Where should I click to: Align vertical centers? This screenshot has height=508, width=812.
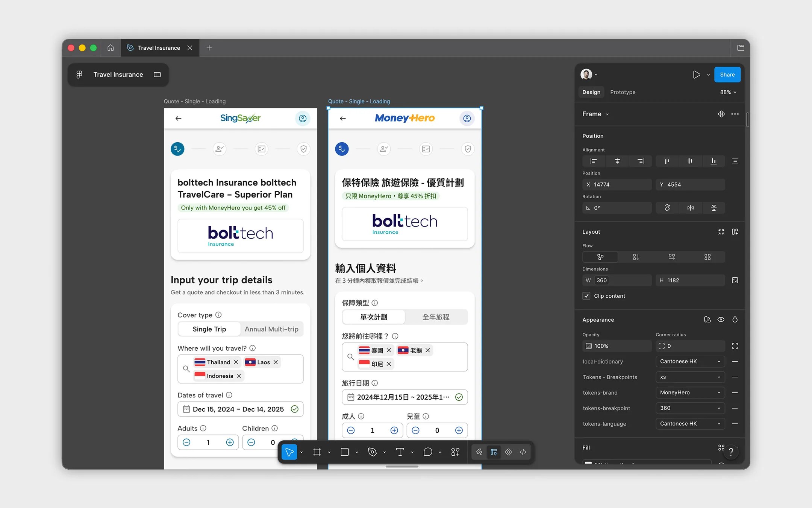coord(690,161)
